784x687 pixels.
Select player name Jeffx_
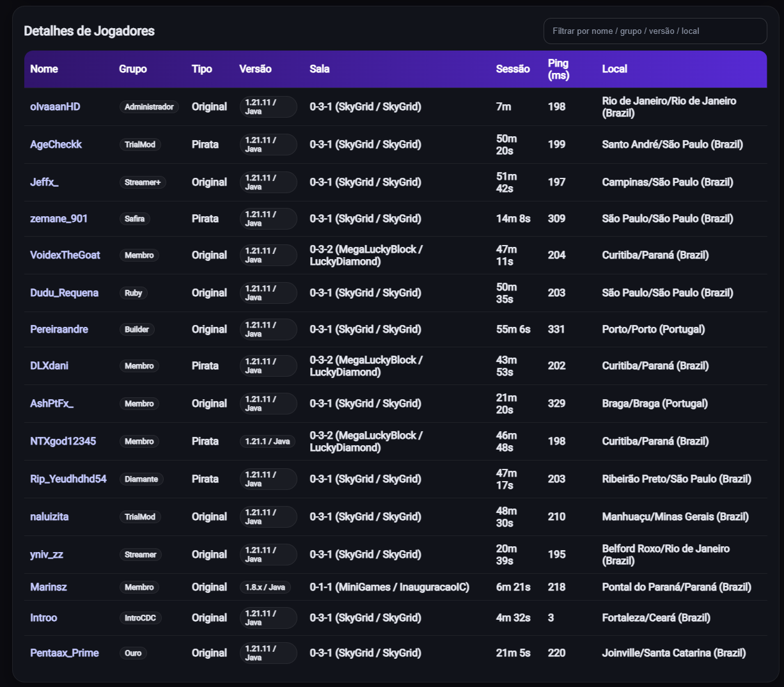click(44, 182)
